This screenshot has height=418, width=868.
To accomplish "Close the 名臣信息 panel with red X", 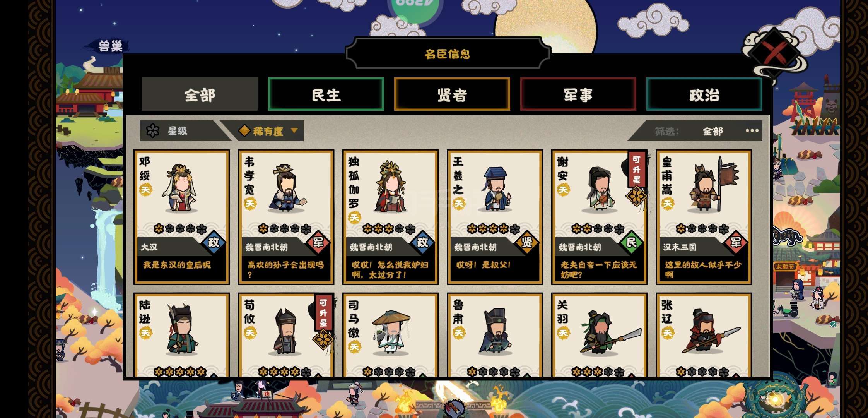I will pyautogui.click(x=775, y=53).
